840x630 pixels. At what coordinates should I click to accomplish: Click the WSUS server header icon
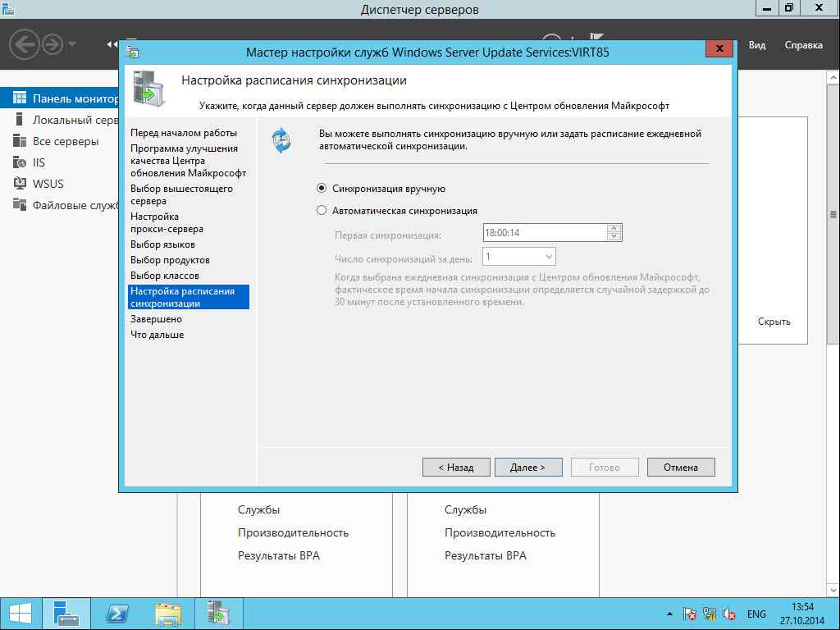point(149,88)
